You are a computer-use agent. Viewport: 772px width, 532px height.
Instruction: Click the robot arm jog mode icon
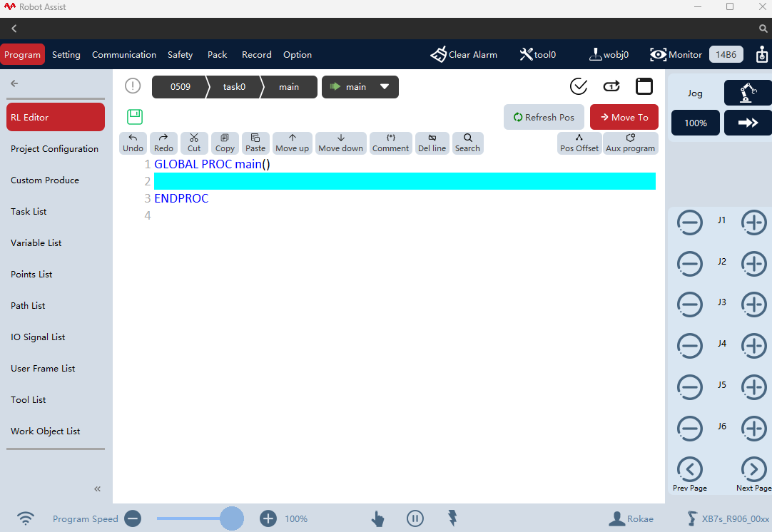pos(747,93)
